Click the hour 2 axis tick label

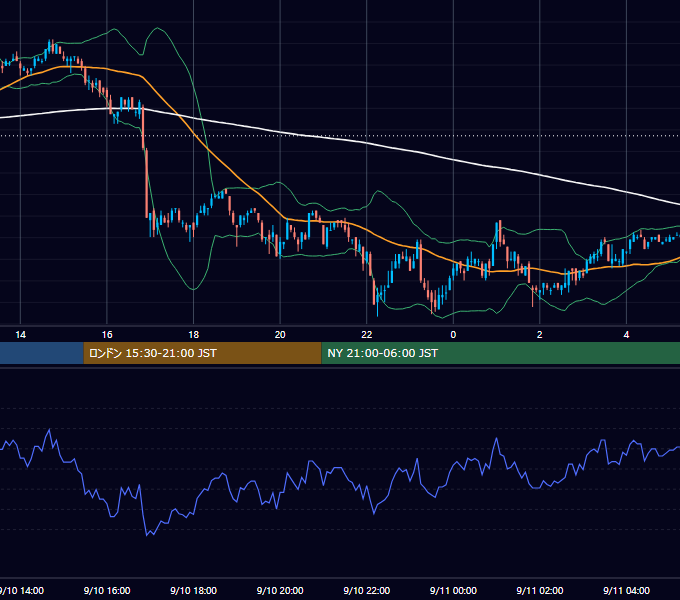pos(539,335)
